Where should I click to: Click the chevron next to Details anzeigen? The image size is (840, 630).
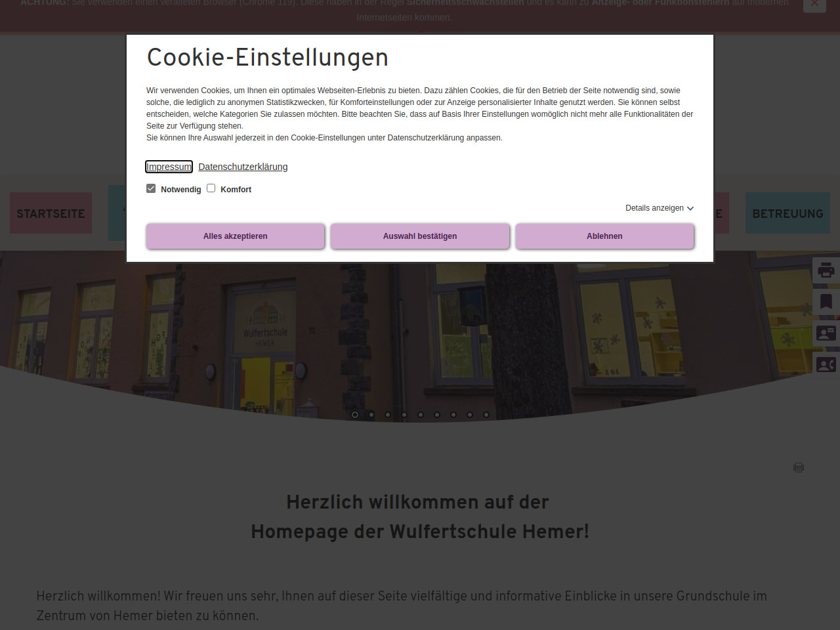690,209
